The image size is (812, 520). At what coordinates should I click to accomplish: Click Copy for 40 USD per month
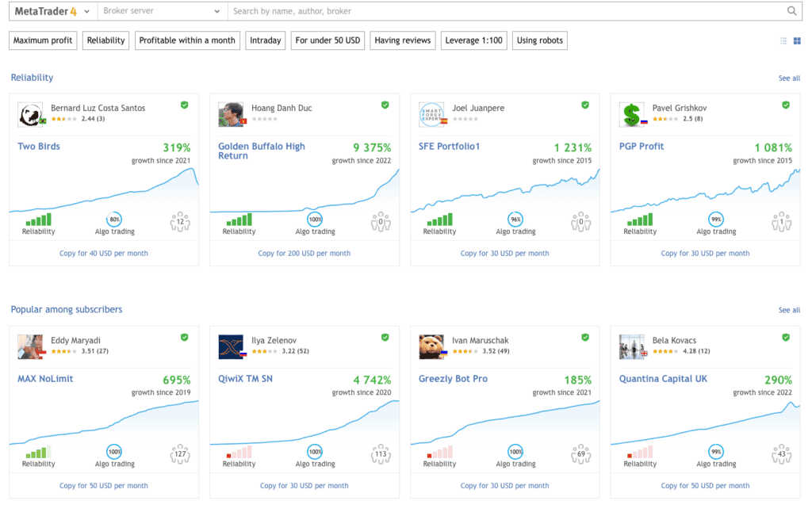tap(104, 254)
